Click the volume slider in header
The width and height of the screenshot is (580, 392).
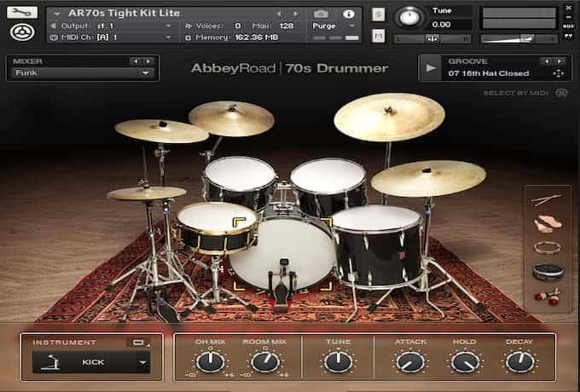(x=519, y=38)
